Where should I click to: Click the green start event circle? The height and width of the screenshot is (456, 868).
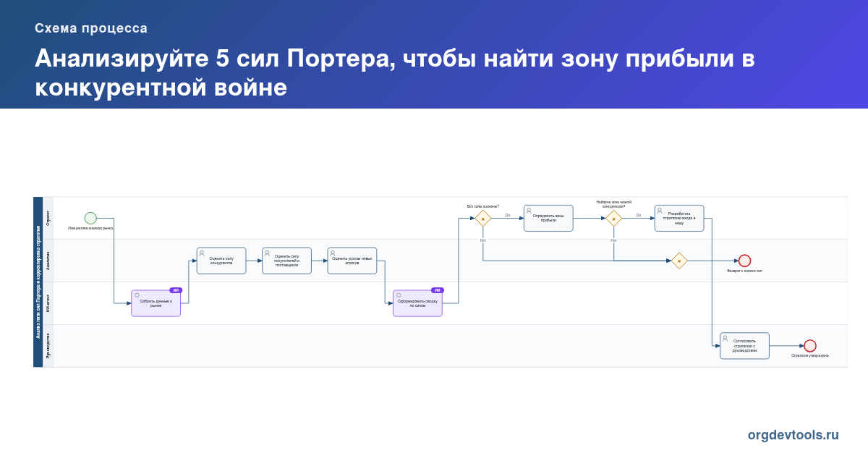coord(90,218)
